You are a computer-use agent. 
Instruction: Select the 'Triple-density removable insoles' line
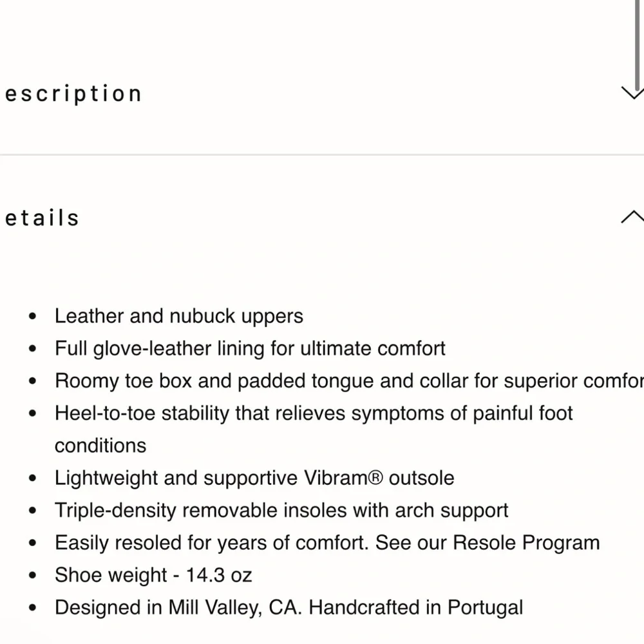[x=281, y=511]
